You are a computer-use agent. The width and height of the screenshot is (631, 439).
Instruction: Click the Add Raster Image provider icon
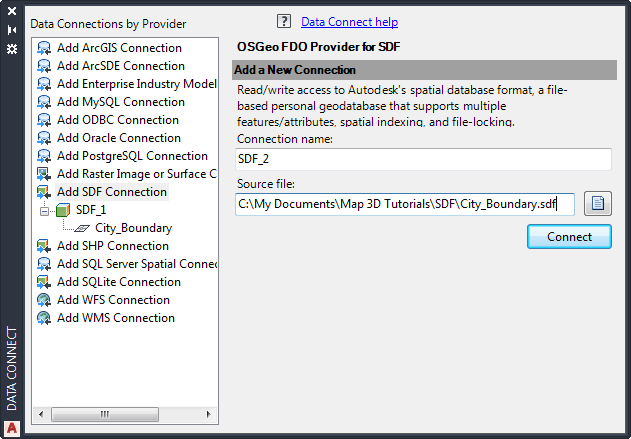[x=44, y=174]
